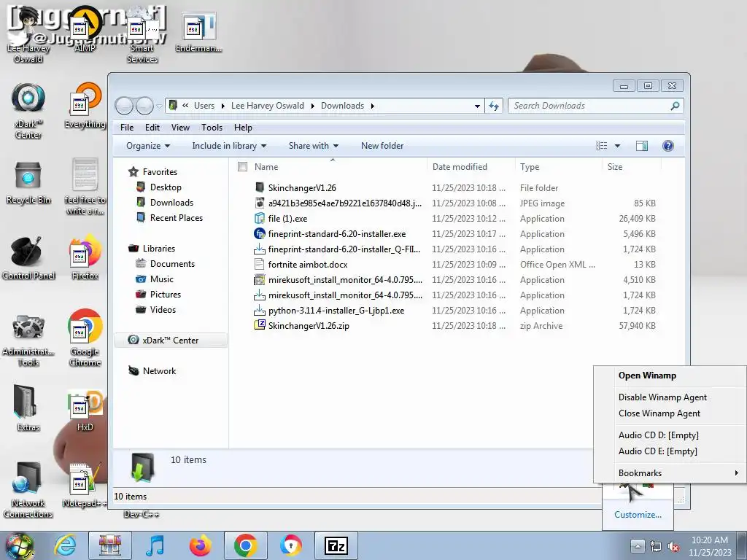This screenshot has width=747, height=560.
Task: Select the python-3.11.4-installer_G-Ljbp1.exe file
Action: pyautogui.click(x=336, y=311)
